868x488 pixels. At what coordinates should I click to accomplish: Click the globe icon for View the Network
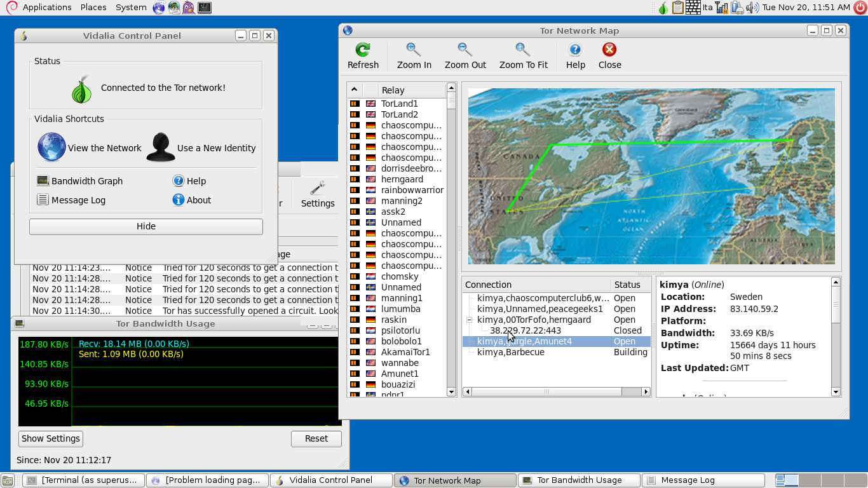point(51,147)
